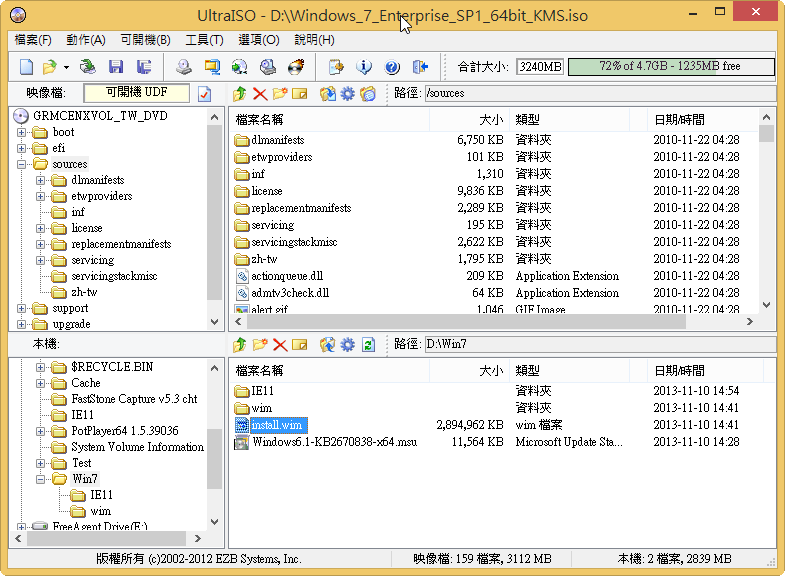Click gear settings icon in image toolbar
785x576 pixels.
(x=347, y=94)
